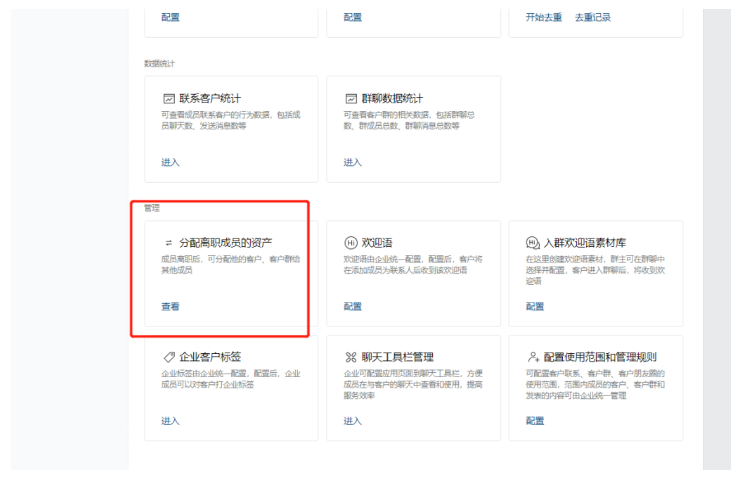Image resolution: width=741 pixels, height=486 pixels.
Task: Click the tools icon beside 聊天工具栏管理
Action: pos(351,357)
